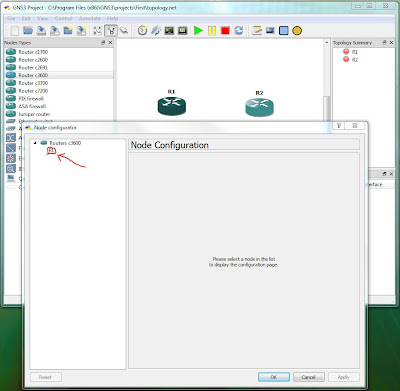Click the icon right of Add Link

point(124,31)
